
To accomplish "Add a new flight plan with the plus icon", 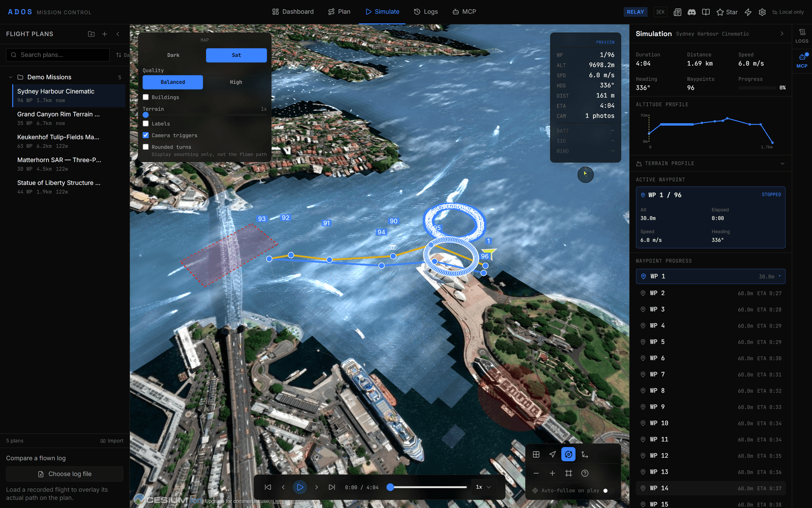I will click(x=105, y=34).
